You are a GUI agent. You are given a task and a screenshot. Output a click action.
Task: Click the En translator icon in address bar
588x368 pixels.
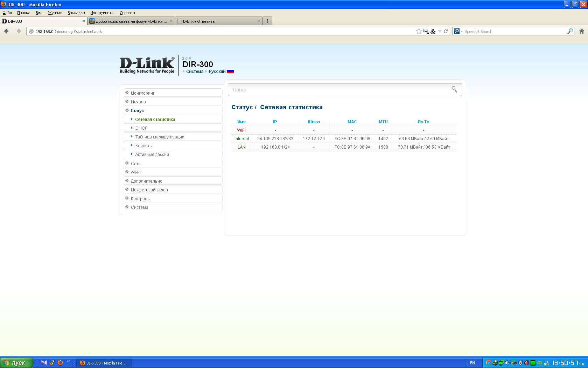click(426, 31)
